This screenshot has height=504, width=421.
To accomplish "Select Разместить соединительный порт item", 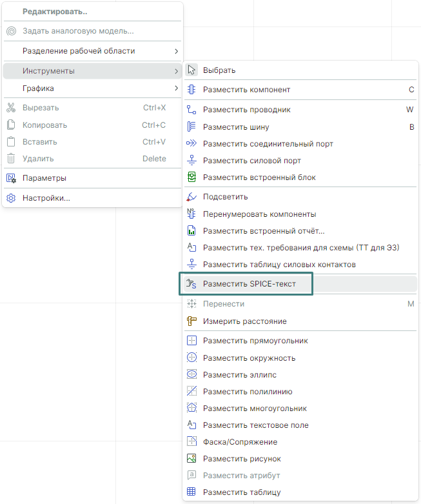I will point(268,144).
